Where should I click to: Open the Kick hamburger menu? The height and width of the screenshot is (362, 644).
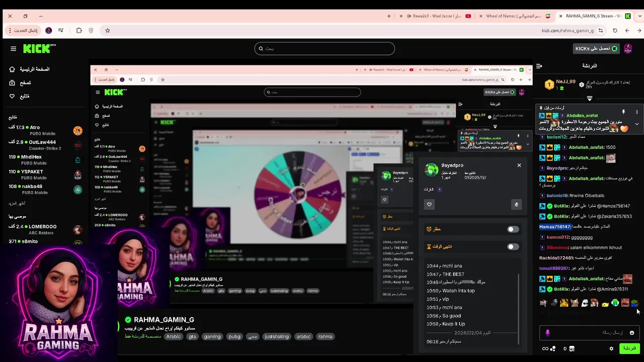[13, 49]
